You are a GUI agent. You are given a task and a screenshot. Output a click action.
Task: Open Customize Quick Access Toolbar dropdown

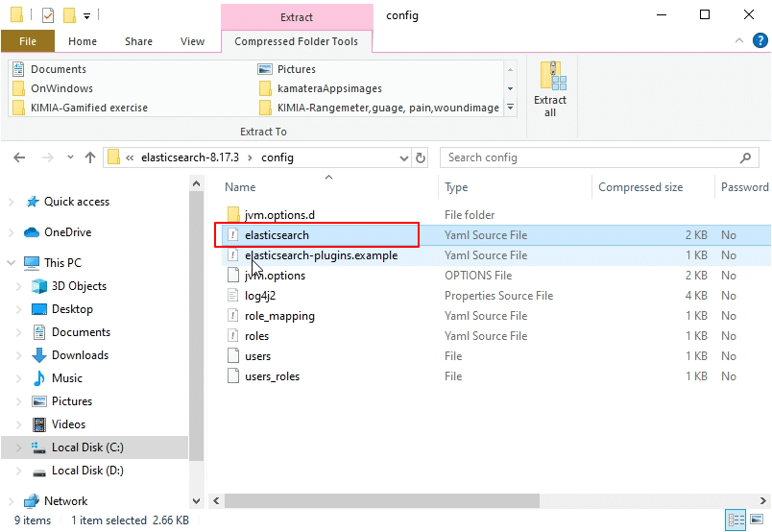86,16
